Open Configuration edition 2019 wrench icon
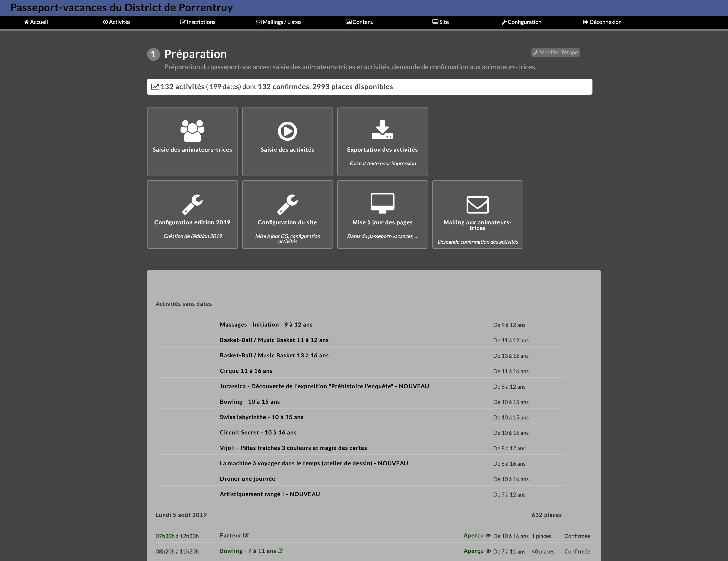 (x=192, y=204)
